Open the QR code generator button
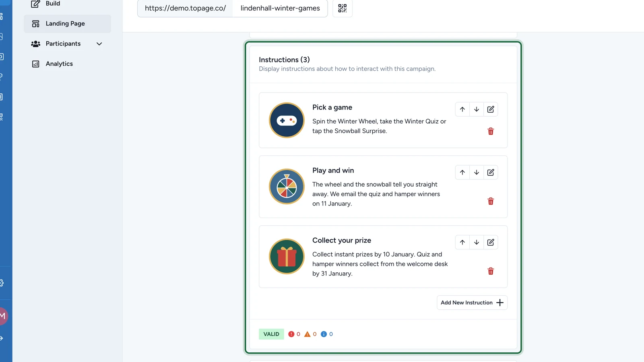The height and width of the screenshot is (362, 644). tap(343, 8)
